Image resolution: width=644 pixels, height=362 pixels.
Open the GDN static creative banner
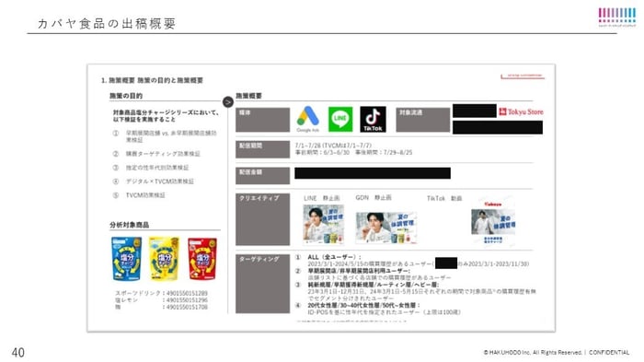click(x=386, y=228)
